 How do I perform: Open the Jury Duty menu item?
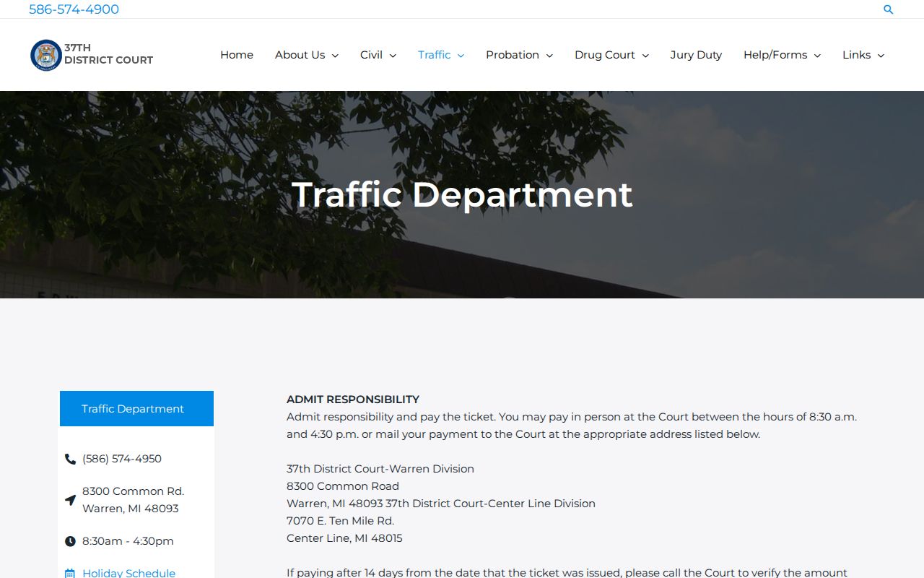click(x=696, y=55)
